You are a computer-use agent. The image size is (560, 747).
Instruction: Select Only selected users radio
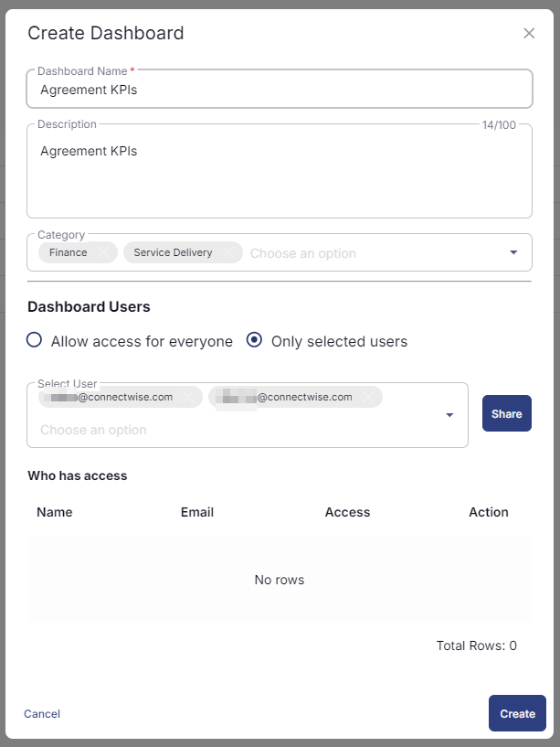[254, 340]
